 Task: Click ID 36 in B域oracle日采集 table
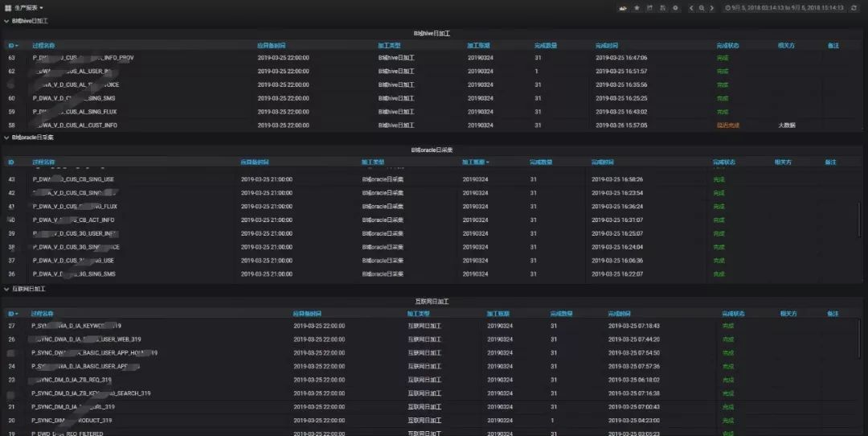pyautogui.click(x=11, y=274)
